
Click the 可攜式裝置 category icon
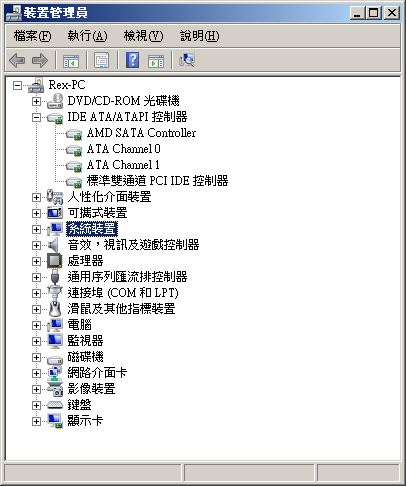(x=55, y=213)
